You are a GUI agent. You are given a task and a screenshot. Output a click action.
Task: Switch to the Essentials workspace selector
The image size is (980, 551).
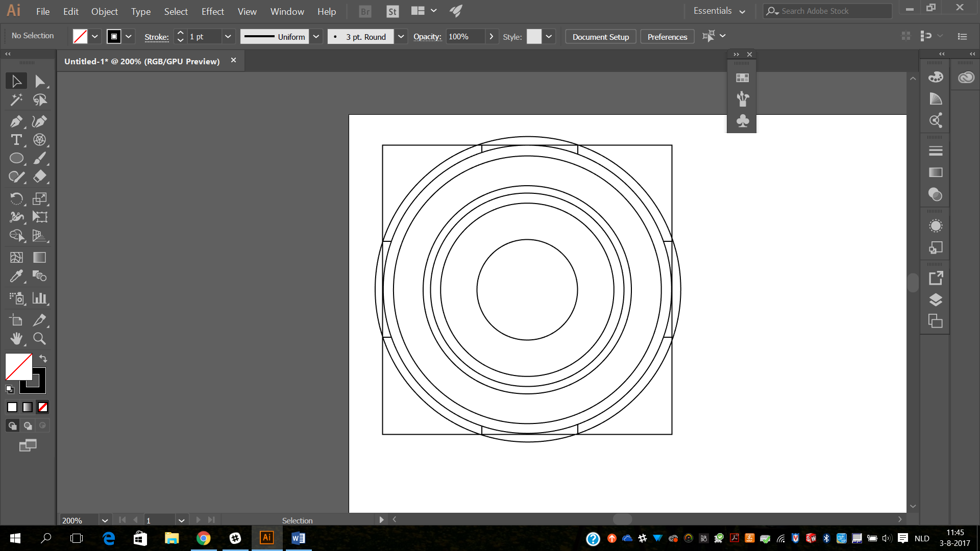[714, 10]
